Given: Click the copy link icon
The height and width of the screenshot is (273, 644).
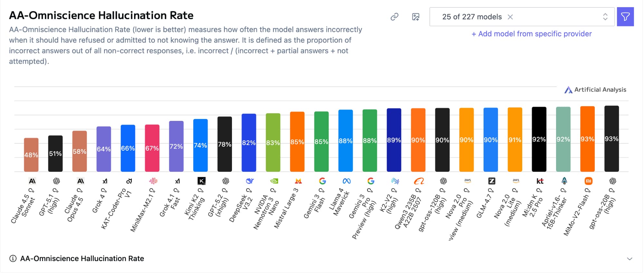Looking at the screenshot, I should pyautogui.click(x=394, y=17).
